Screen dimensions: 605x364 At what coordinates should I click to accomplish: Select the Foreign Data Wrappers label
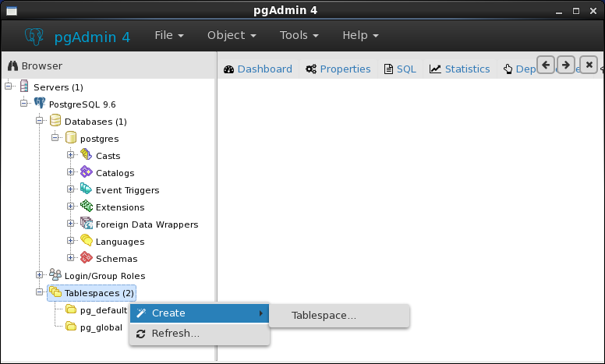[x=147, y=224]
